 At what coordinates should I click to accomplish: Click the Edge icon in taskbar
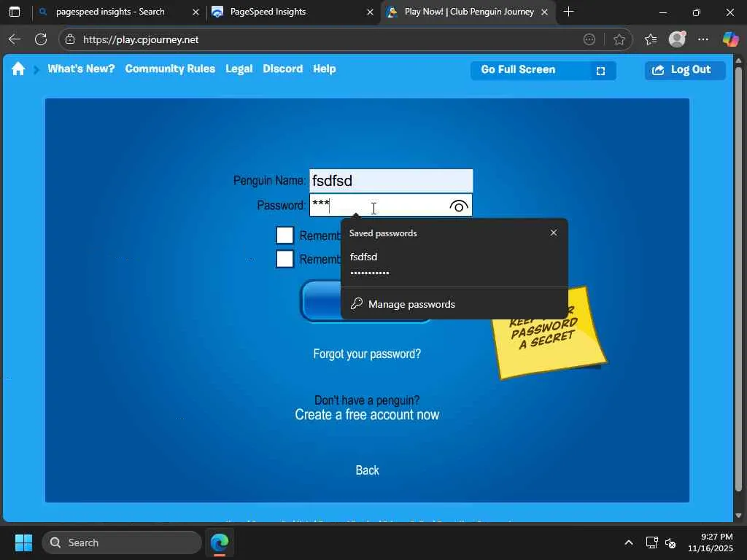(220, 542)
